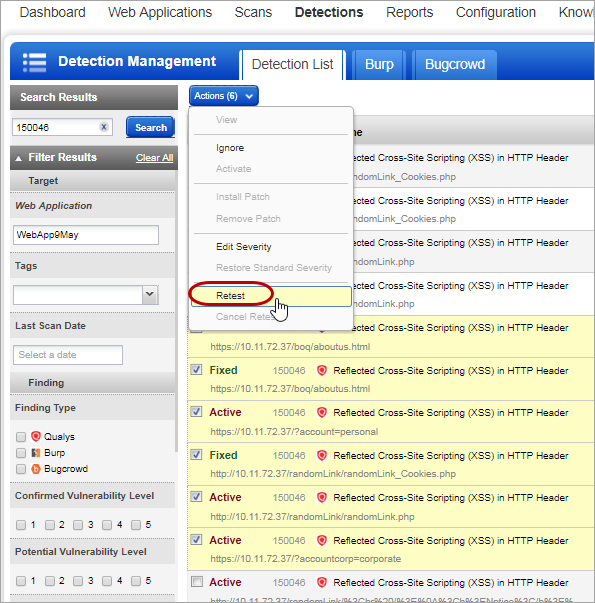
Task: Open the Actions (6) dropdown
Action: pyautogui.click(x=223, y=96)
